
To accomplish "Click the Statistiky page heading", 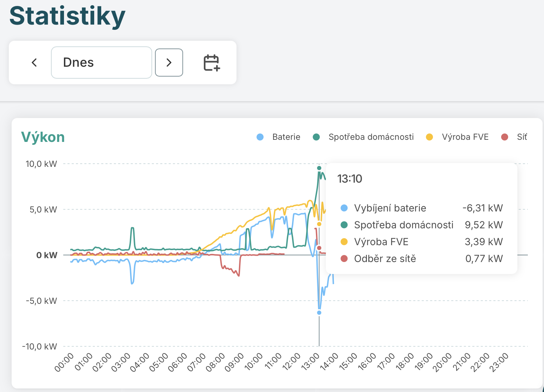I will [x=67, y=16].
